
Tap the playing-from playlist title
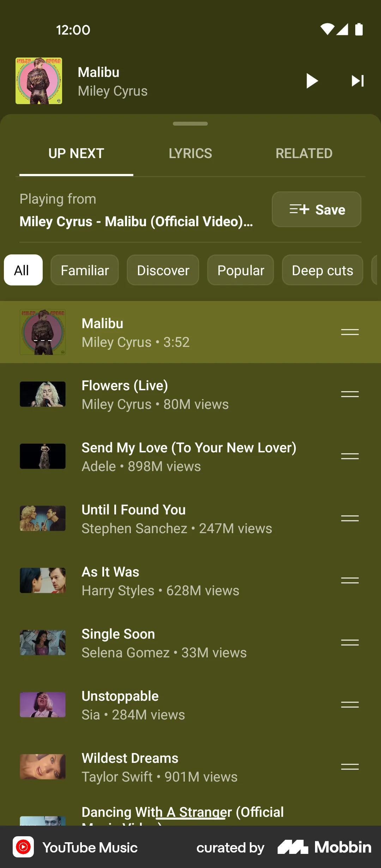click(x=136, y=221)
